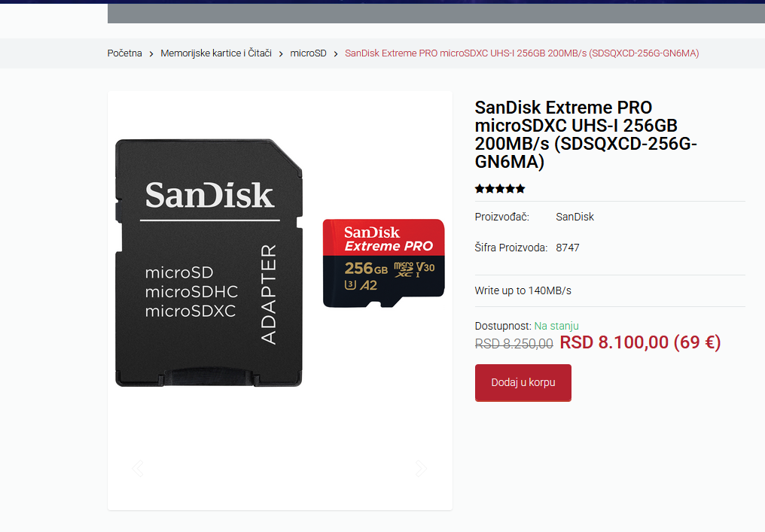The image size is (765, 532).
Task: Open Memorijske kartice i Čitači category
Action: [216, 53]
